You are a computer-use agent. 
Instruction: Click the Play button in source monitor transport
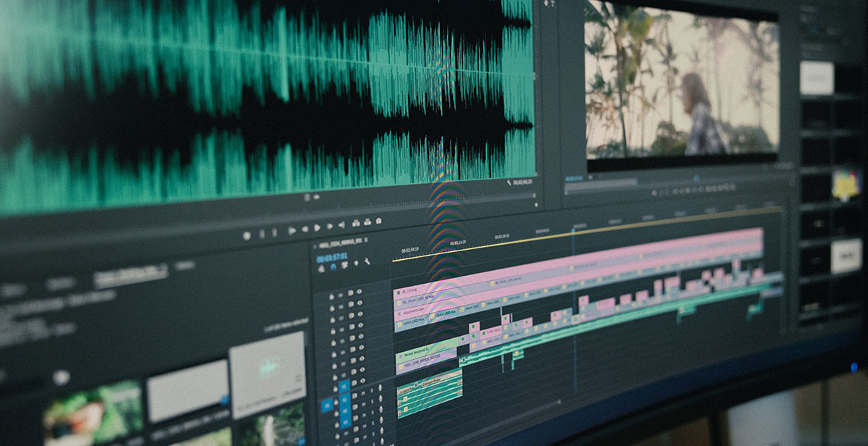point(317,228)
